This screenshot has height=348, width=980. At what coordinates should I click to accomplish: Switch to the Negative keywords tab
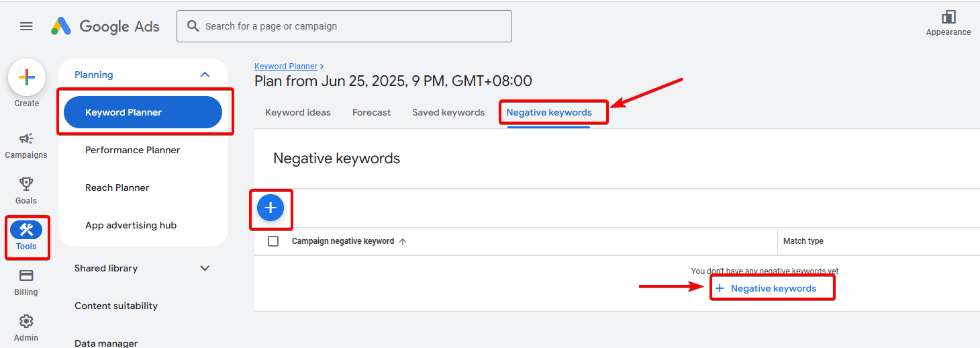pyautogui.click(x=549, y=112)
